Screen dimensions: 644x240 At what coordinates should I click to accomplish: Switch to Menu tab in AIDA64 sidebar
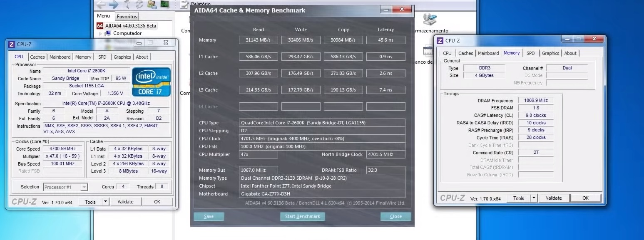click(104, 16)
